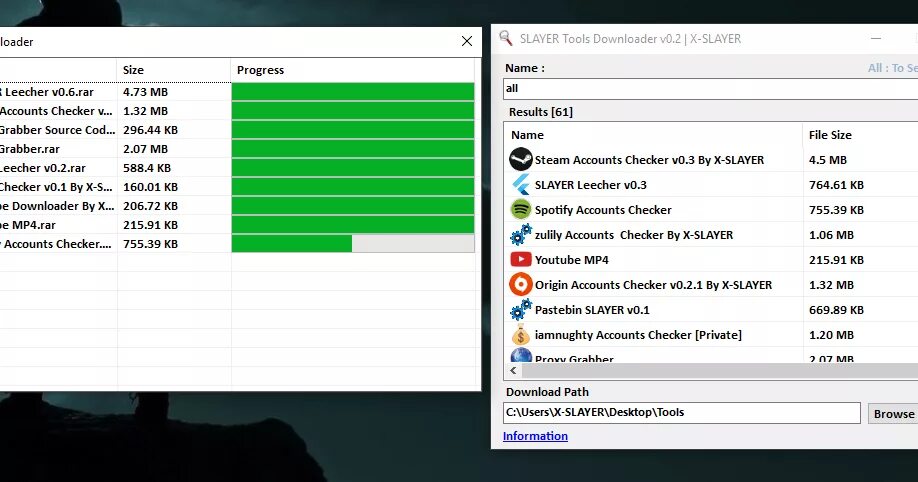Click the '4.5 MB' file size cell
Viewport: 918px width, 482px height.
click(x=828, y=160)
